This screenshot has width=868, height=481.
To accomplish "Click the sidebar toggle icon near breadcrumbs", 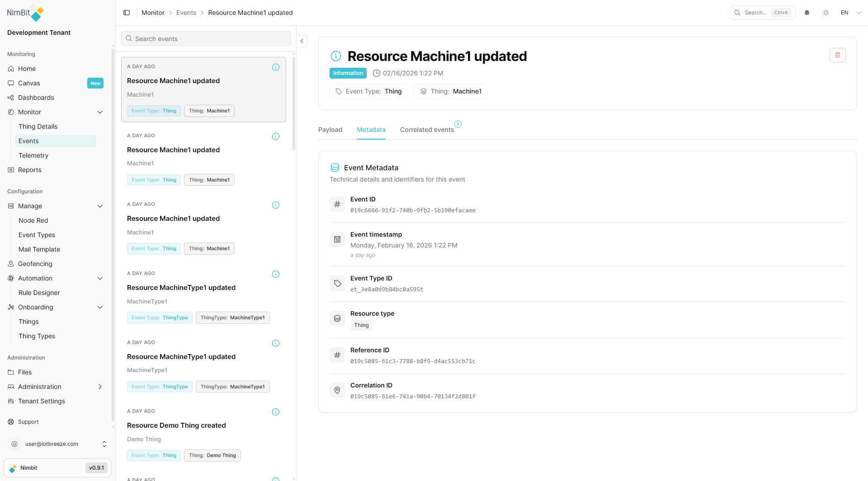I will pos(127,13).
